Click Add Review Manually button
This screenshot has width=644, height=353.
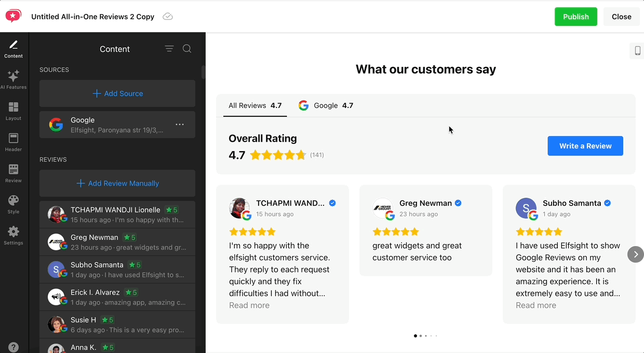[x=117, y=183]
